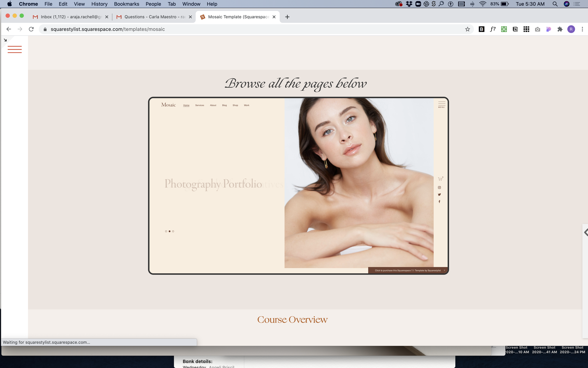Open Chrome's three-dot options menu
The height and width of the screenshot is (368, 588).
pyautogui.click(x=582, y=29)
